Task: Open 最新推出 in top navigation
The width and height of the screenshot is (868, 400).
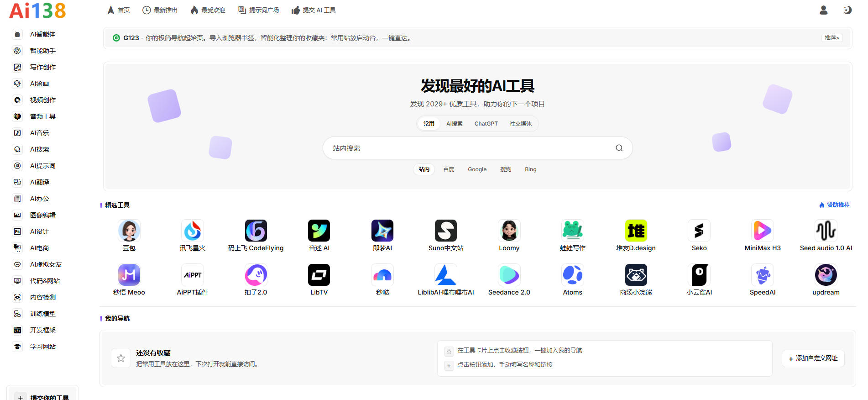Action: click(160, 10)
